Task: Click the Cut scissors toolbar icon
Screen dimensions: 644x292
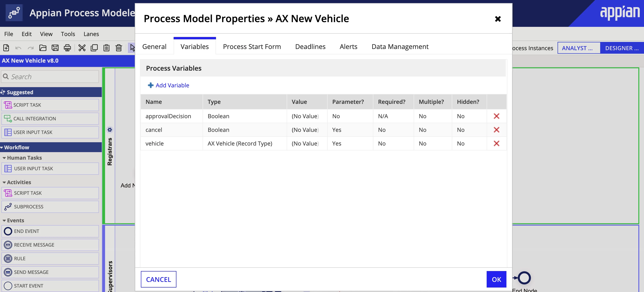Action: (82, 48)
